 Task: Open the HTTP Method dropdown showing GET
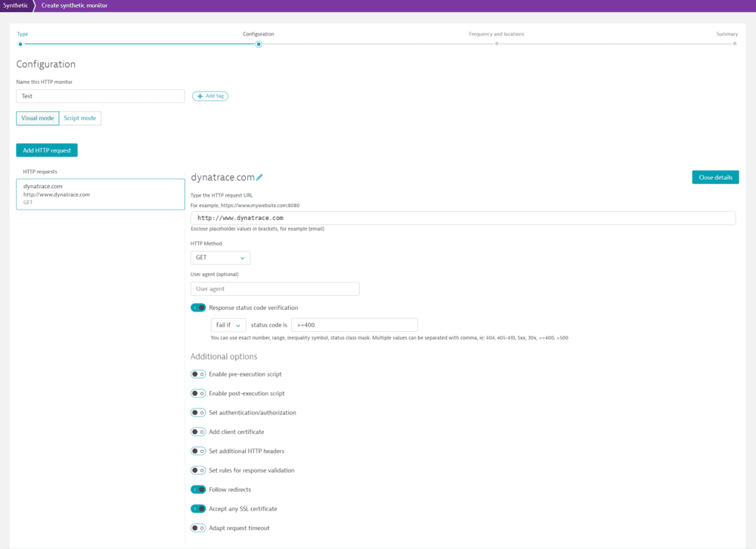220,257
